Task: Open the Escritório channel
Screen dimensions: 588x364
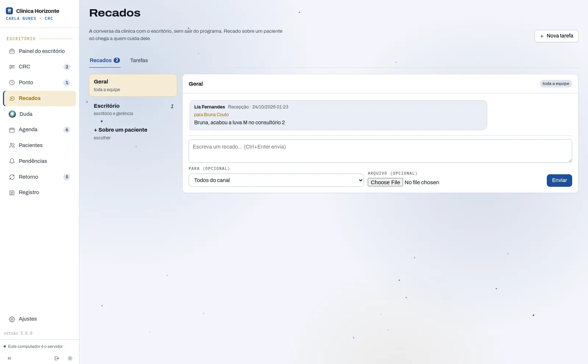Action: coord(133,110)
